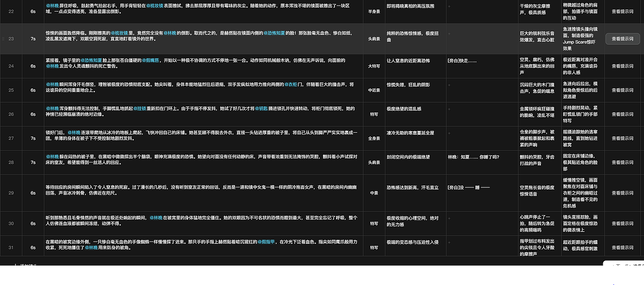Click the 7s duration in row 28

point(33,162)
